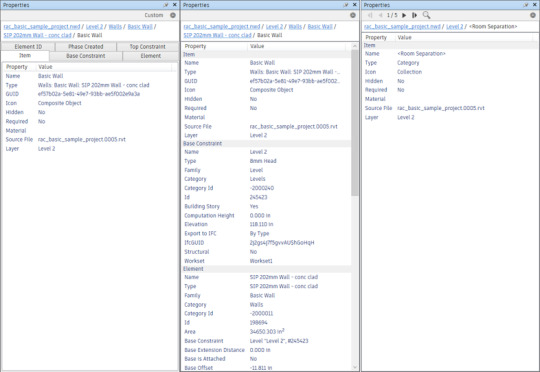Toggle auto-hide pin on middle Properties panel
This screenshot has height=372, width=540.
click(346, 5)
